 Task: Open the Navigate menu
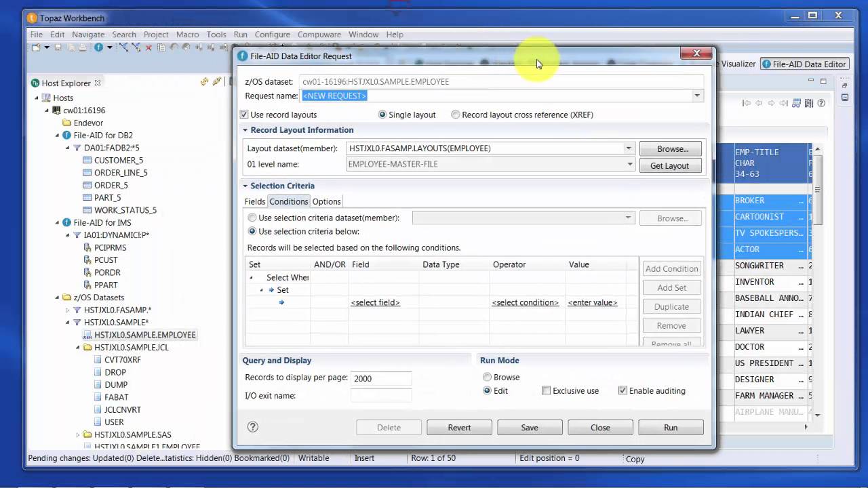pos(88,35)
